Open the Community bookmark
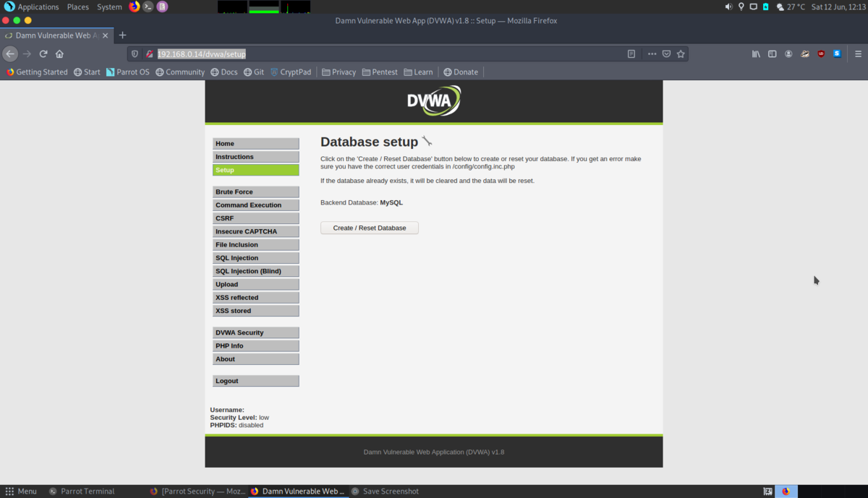 coord(180,72)
